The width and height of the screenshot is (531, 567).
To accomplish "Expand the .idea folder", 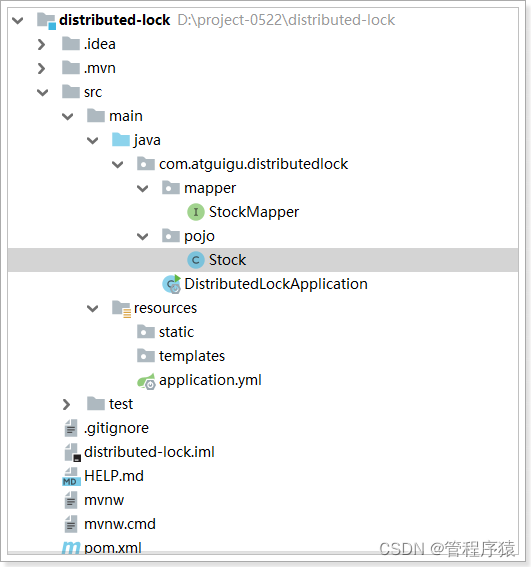I will pos(42,44).
